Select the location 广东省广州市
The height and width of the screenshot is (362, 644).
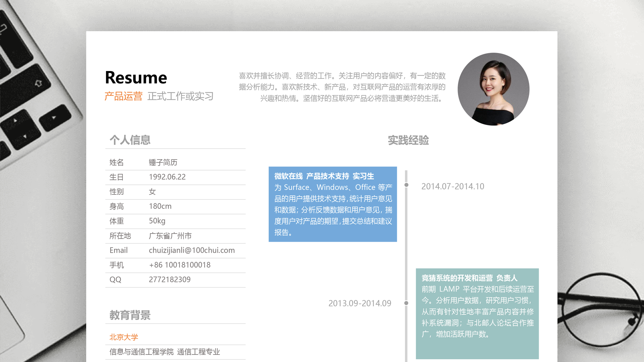click(x=170, y=236)
